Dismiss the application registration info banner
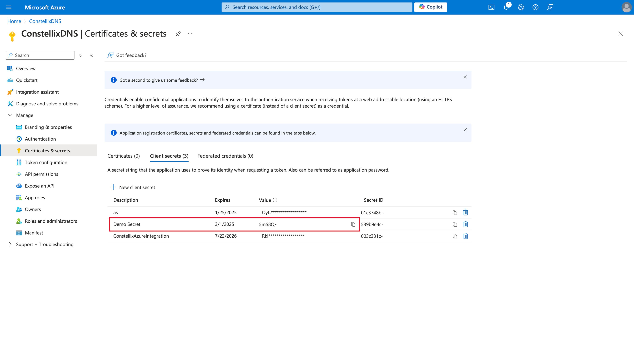Screen dimensions: 634x364 pyautogui.click(x=465, y=130)
